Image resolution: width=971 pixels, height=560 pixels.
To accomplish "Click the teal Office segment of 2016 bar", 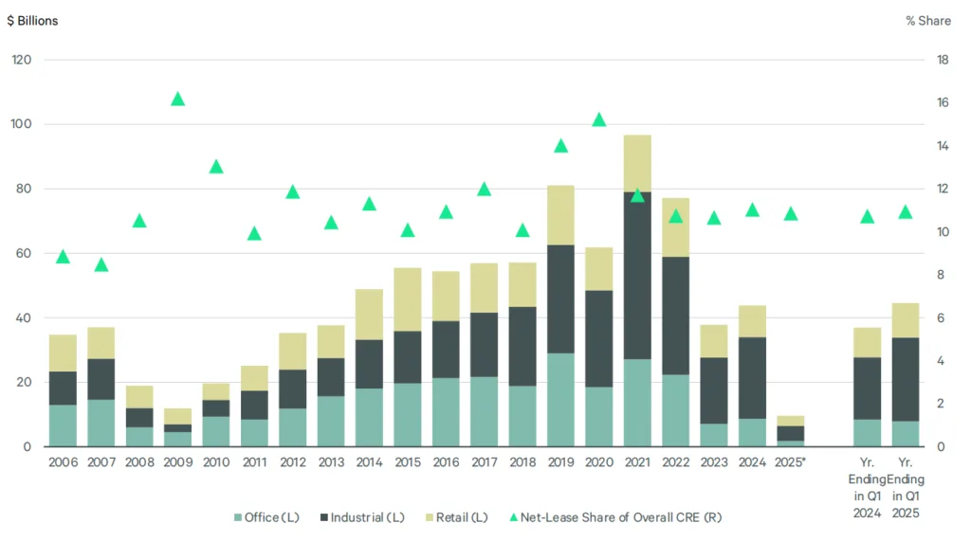I will [x=446, y=412].
